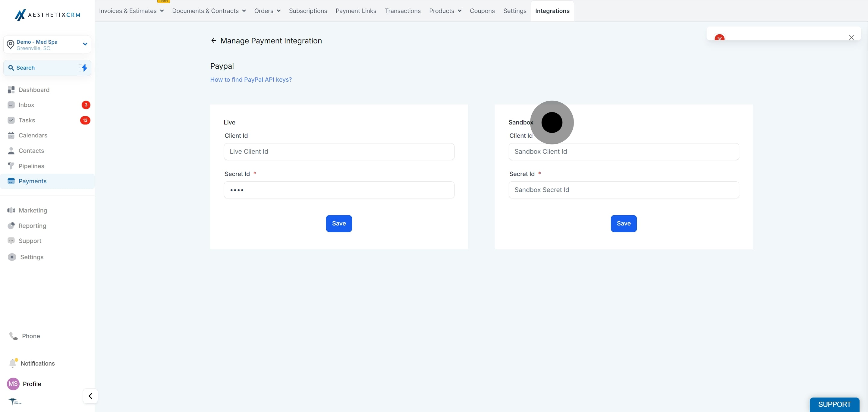Viewport: 868px width, 412px height.
Task: Open Support in the sidebar
Action: pyautogui.click(x=47, y=241)
